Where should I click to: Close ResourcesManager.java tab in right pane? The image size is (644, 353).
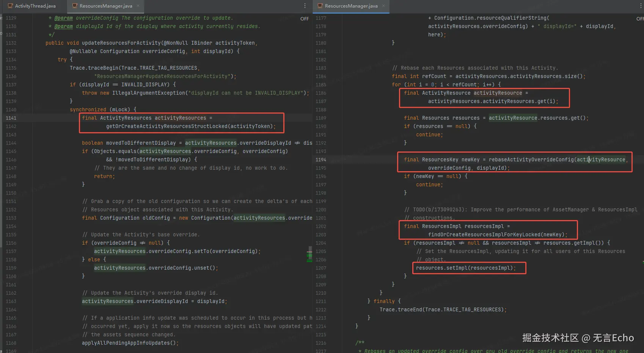(x=383, y=6)
